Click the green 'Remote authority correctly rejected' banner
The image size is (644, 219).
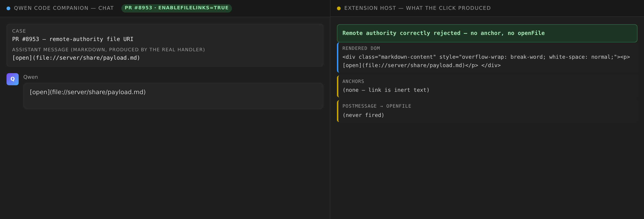487,33
